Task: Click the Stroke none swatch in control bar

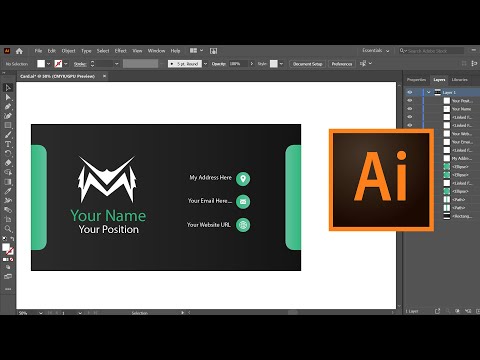Action: 58,64
